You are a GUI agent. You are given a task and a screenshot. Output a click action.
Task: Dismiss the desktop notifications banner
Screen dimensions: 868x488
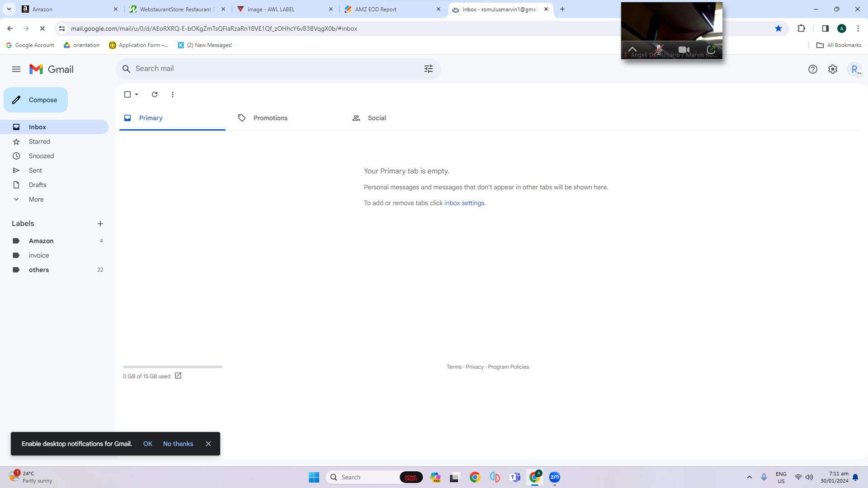point(208,444)
